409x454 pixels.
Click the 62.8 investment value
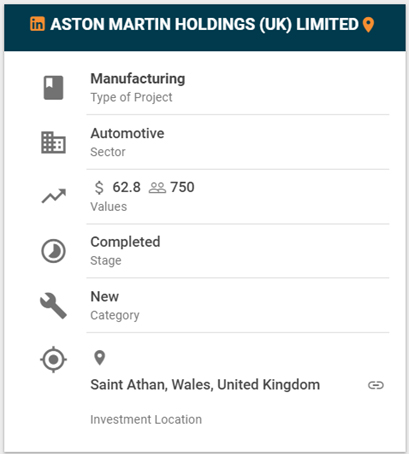126,187
